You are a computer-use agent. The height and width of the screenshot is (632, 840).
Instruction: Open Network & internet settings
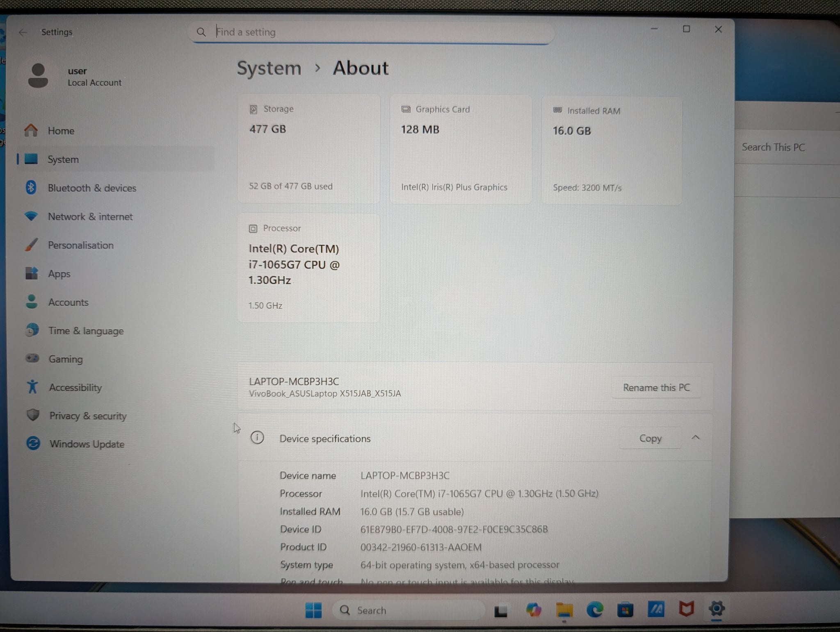tap(116, 216)
